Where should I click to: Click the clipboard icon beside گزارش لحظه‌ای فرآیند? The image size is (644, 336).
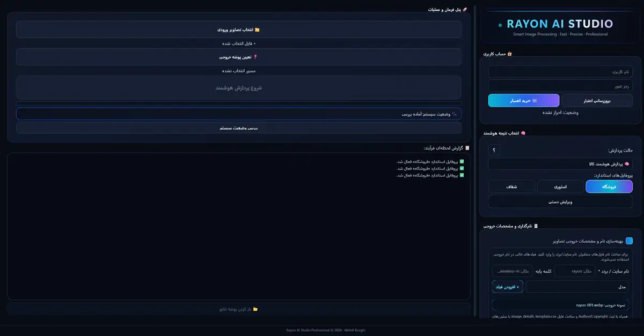click(x=467, y=148)
